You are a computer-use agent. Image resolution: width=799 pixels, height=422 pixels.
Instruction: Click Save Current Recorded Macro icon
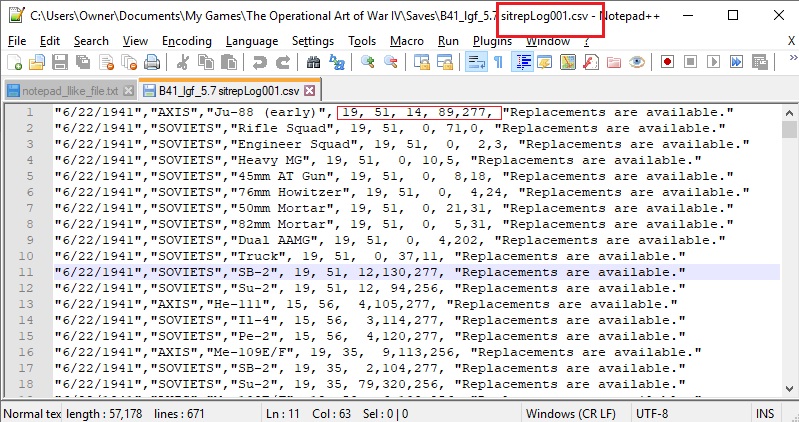click(759, 62)
